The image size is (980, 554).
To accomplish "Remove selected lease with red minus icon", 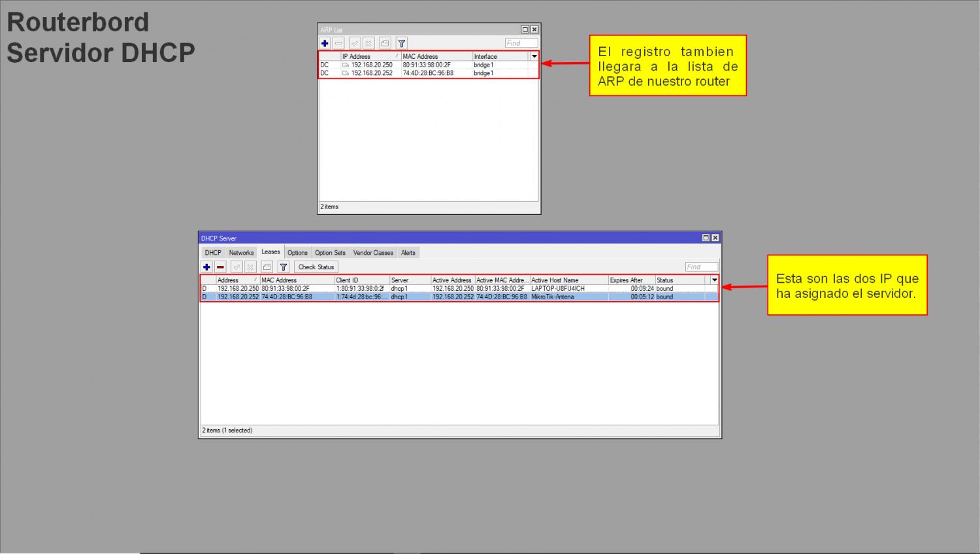I will pos(221,267).
